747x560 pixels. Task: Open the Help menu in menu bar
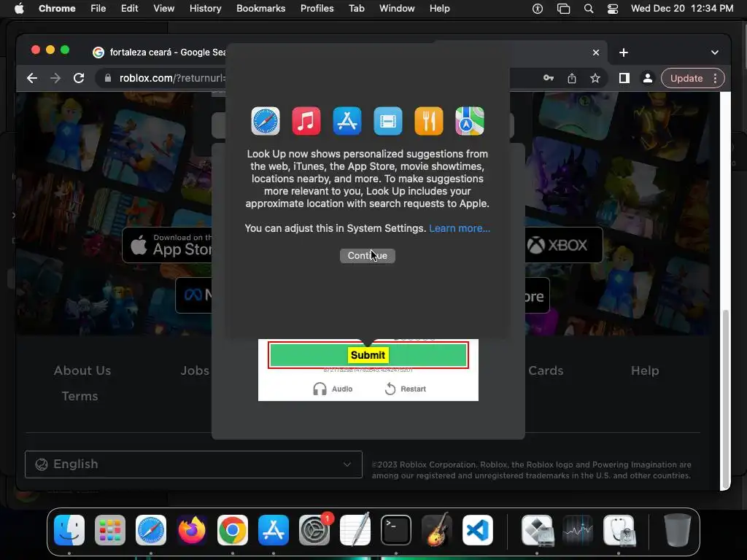tap(439, 9)
